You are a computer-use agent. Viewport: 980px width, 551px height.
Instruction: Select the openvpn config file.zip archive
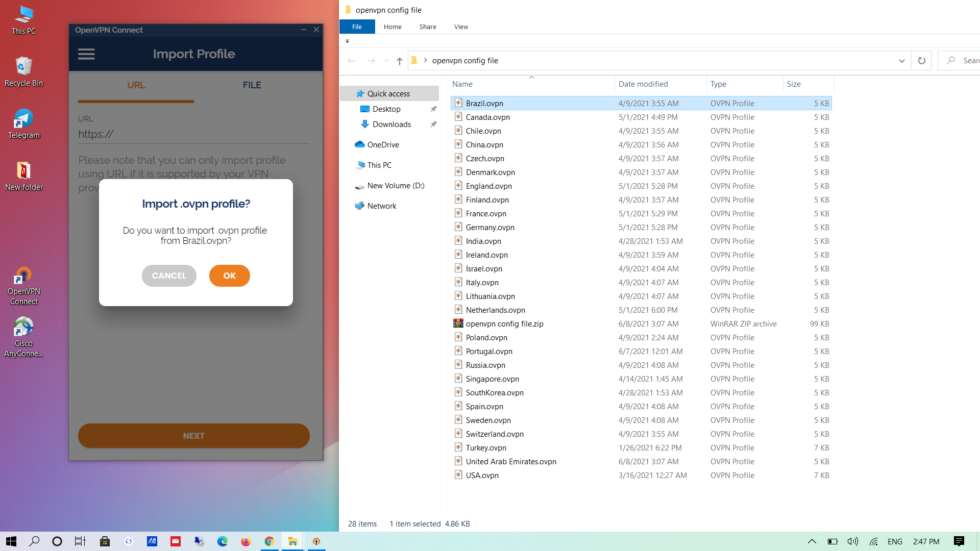pos(642,323)
